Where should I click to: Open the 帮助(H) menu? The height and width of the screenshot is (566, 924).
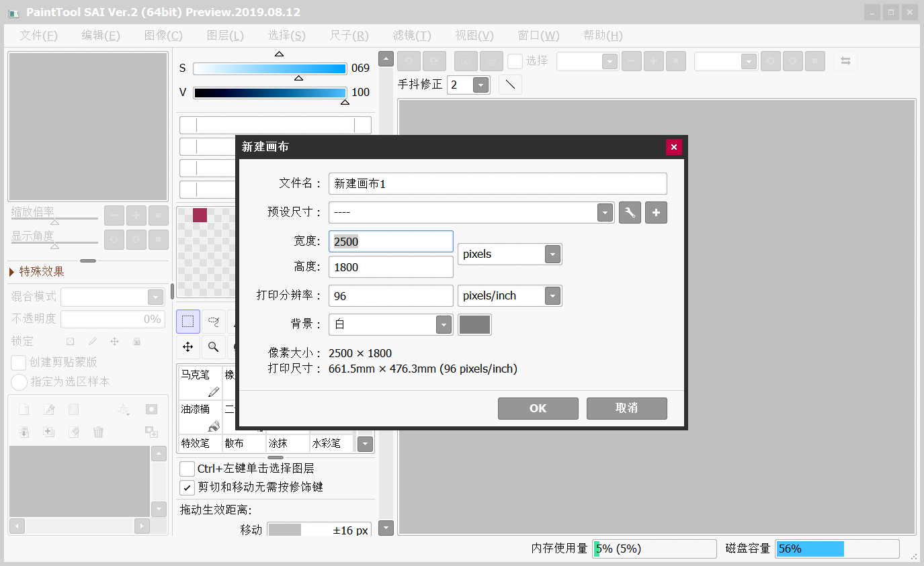pyautogui.click(x=603, y=36)
